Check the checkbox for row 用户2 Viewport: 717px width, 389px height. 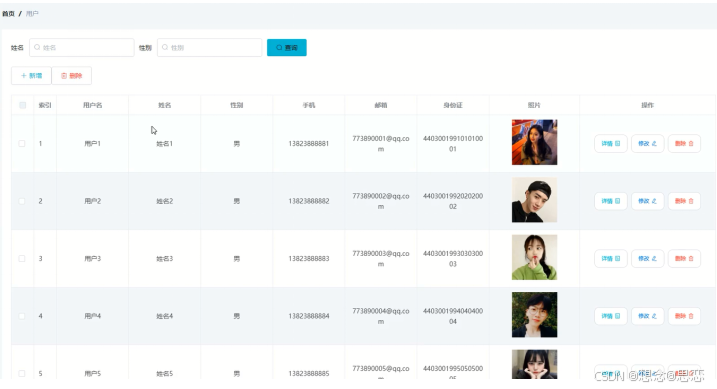(22, 201)
